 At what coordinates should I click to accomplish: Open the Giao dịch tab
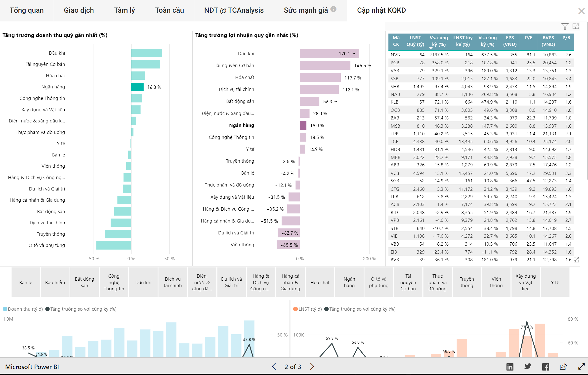tap(79, 10)
